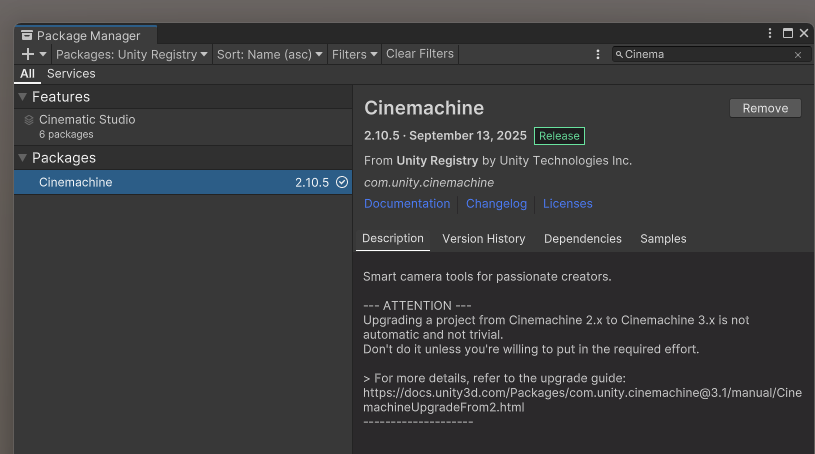Switch to the Services tab
Screen dimensions: 815x454
71,73
